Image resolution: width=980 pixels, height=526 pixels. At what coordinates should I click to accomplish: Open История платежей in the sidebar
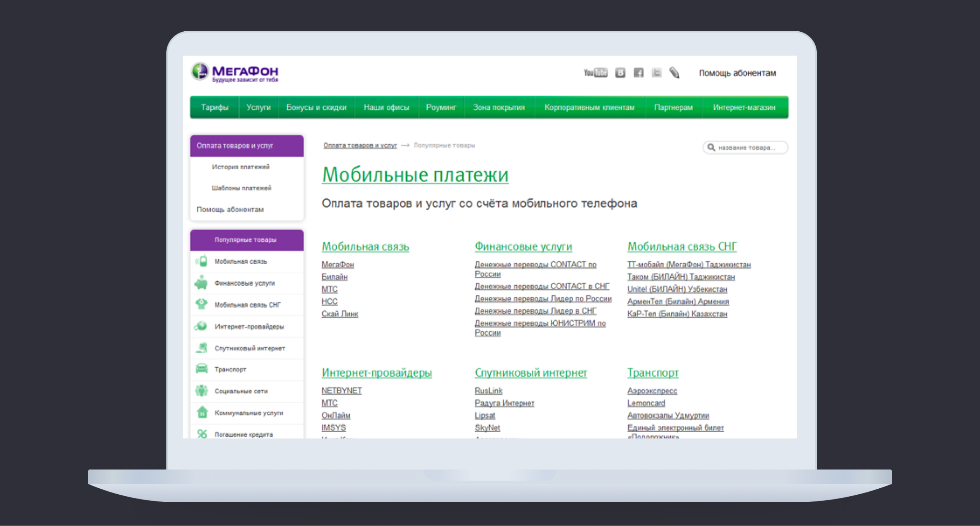[240, 167]
